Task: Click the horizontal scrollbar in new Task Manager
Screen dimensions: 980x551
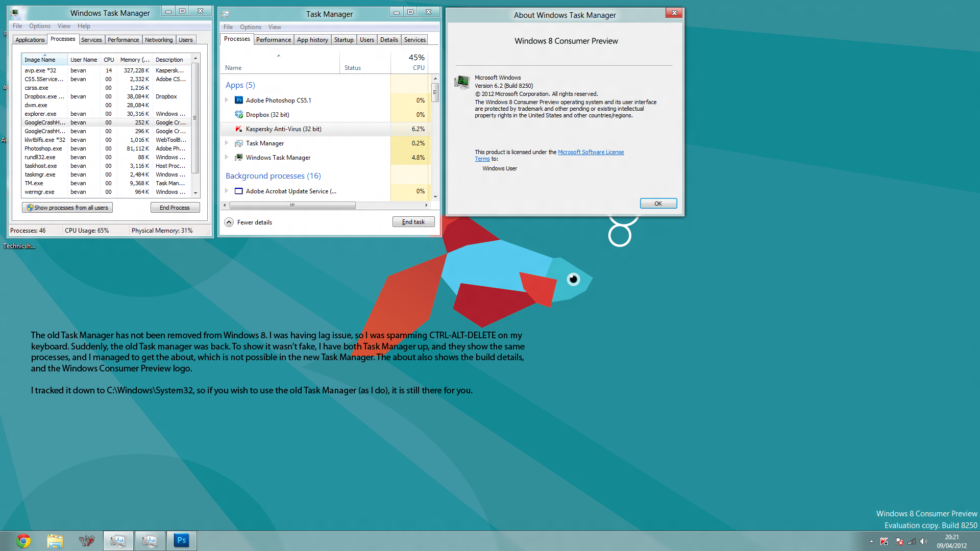Action: 292,206
